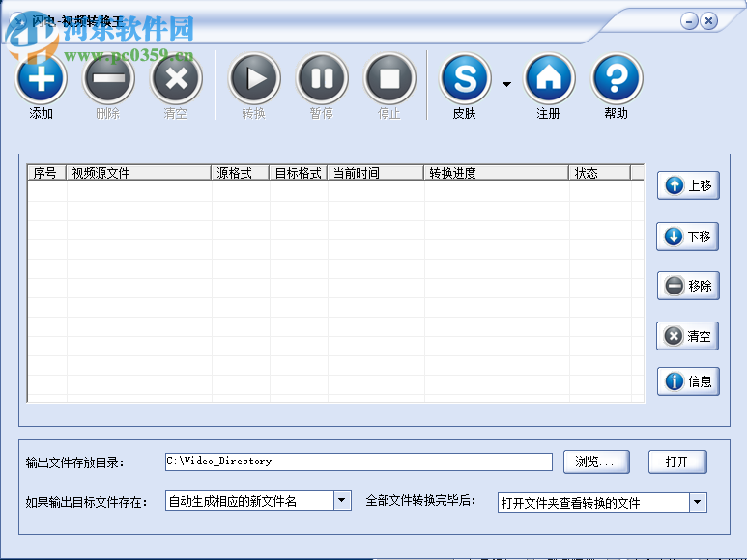Expand the skin dropdown arrow beside 皮肤
The height and width of the screenshot is (560, 747).
click(x=507, y=84)
